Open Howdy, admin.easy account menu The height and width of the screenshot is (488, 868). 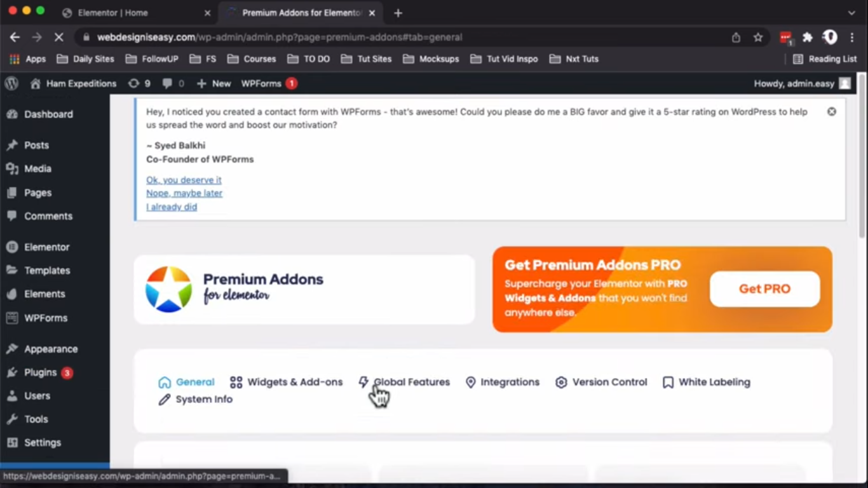click(802, 83)
